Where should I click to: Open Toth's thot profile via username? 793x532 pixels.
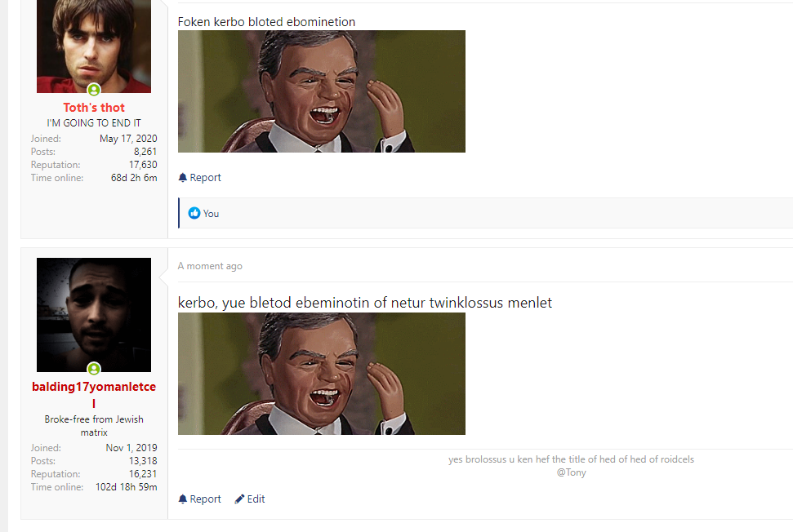click(94, 108)
